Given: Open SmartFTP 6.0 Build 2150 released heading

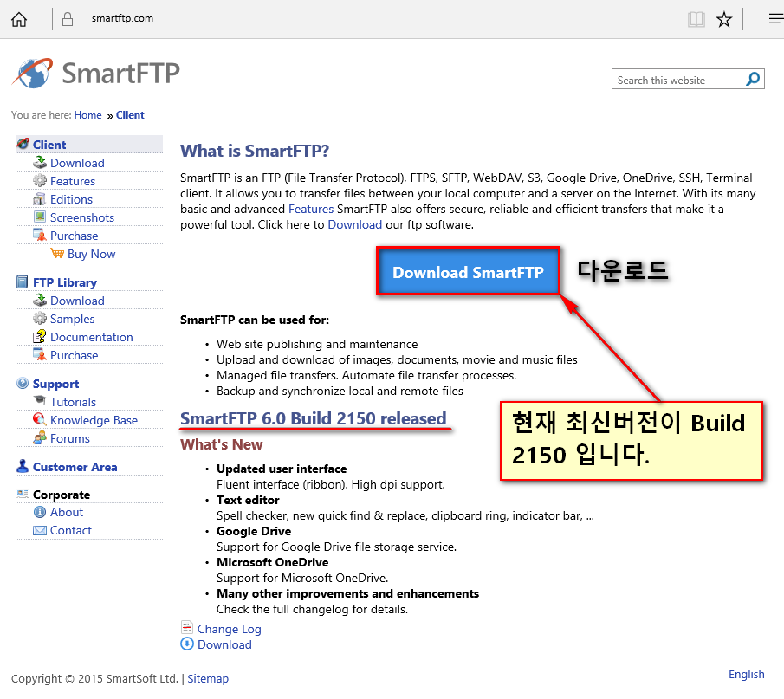Looking at the screenshot, I should 313,418.
